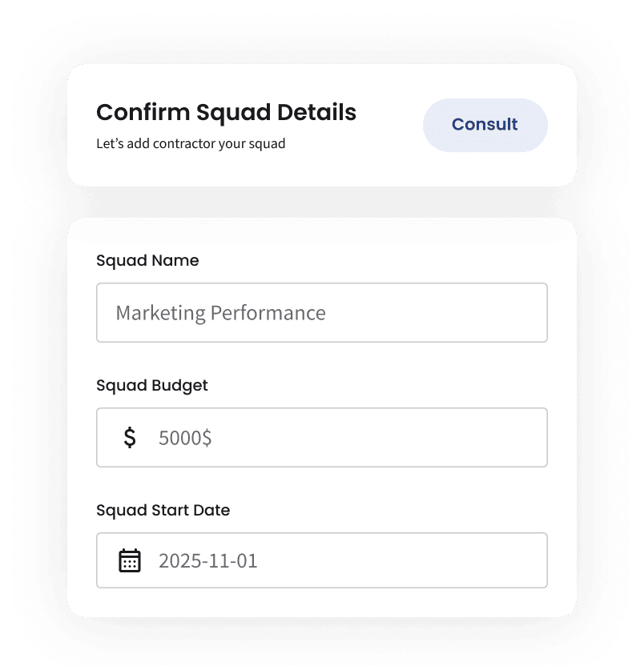This screenshot has width=644, height=666.
Task: Click the "Squad Start Date" label
Action: (163, 510)
